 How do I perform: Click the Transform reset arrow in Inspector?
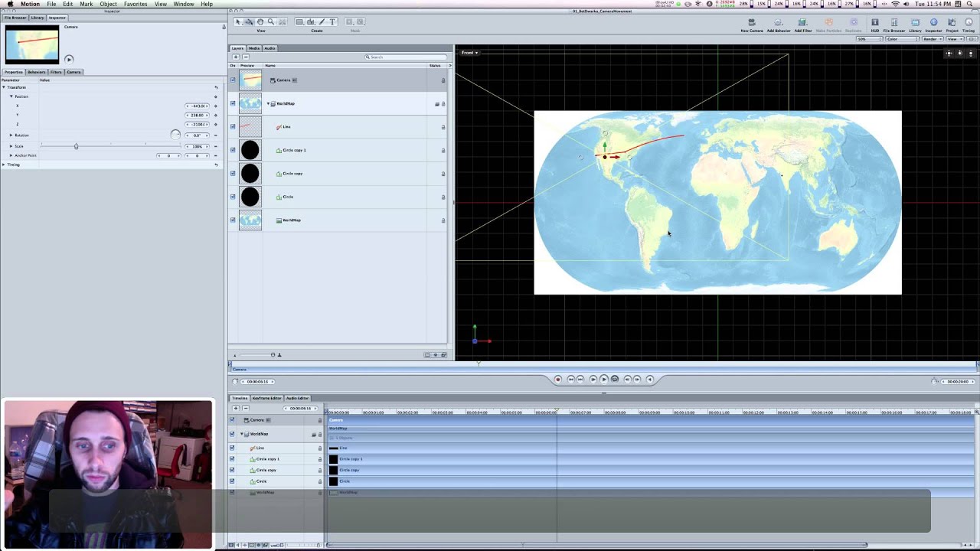point(216,87)
